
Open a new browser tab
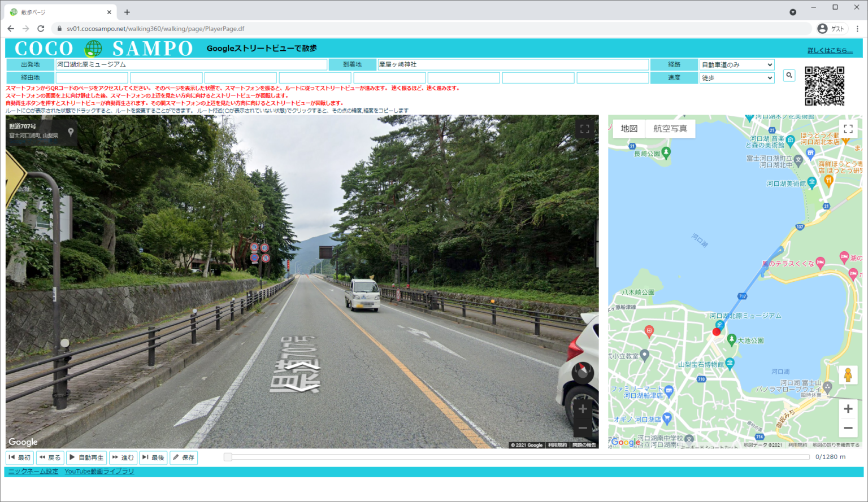point(127,12)
